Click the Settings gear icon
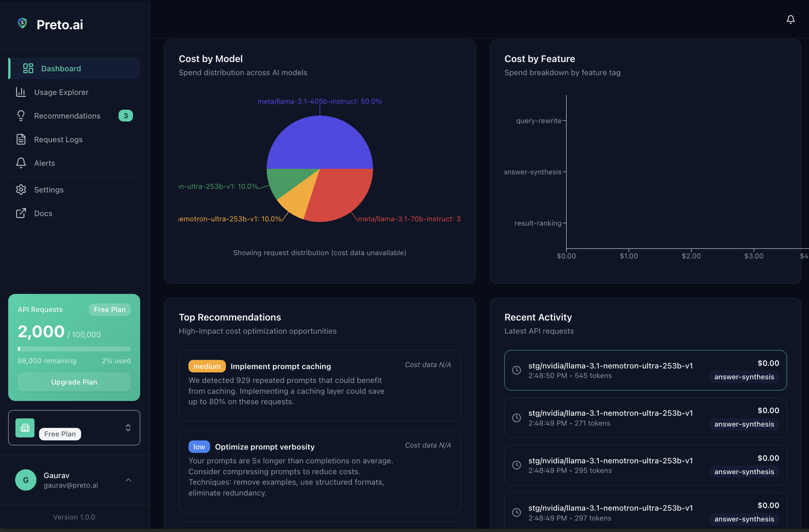Viewport: 809px width, 532px height. pos(21,189)
